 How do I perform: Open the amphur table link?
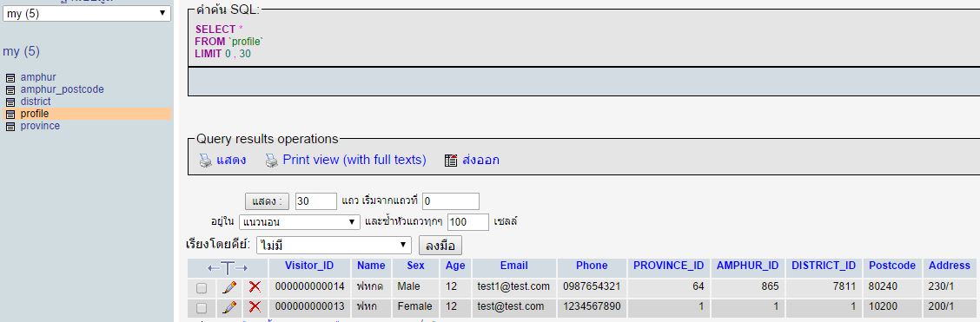click(38, 77)
